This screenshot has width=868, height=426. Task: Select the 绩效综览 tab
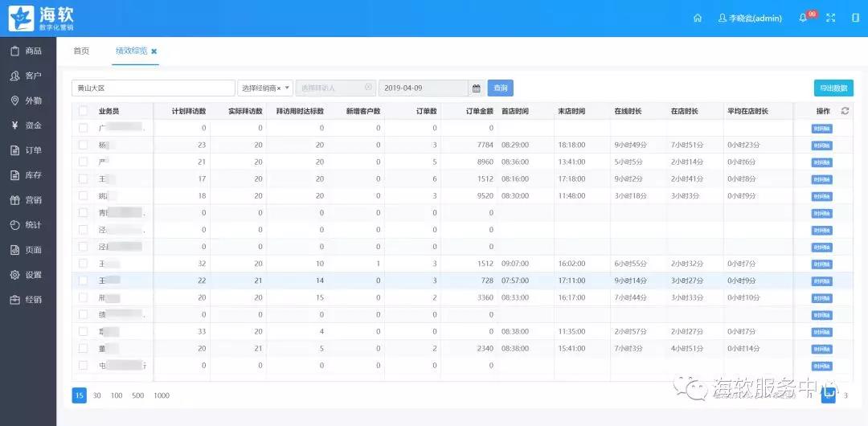click(132, 51)
